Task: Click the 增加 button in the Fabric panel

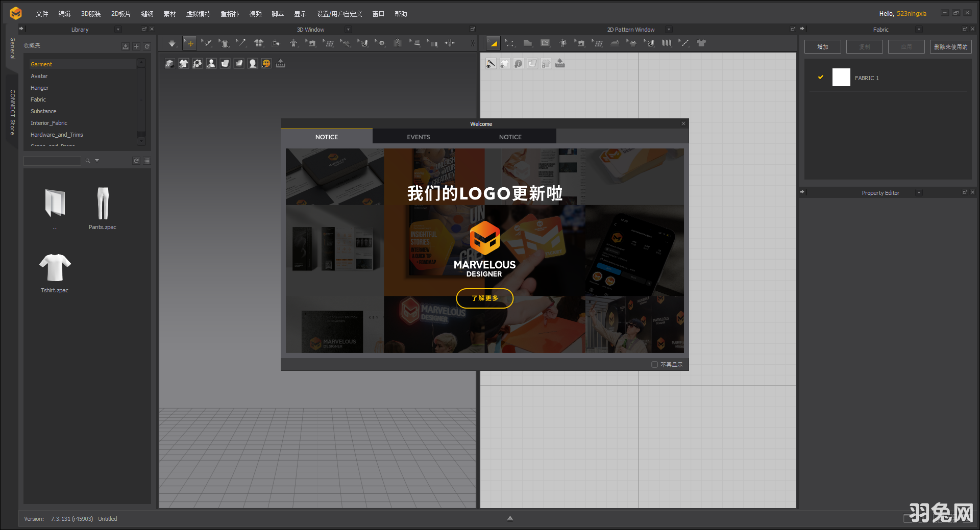Action: 822,46
